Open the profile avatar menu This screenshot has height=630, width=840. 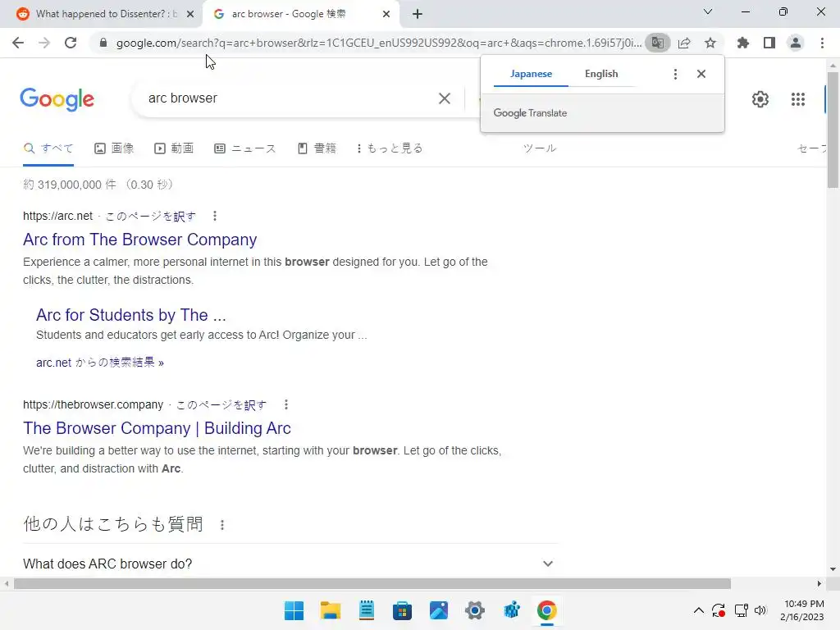click(x=796, y=43)
